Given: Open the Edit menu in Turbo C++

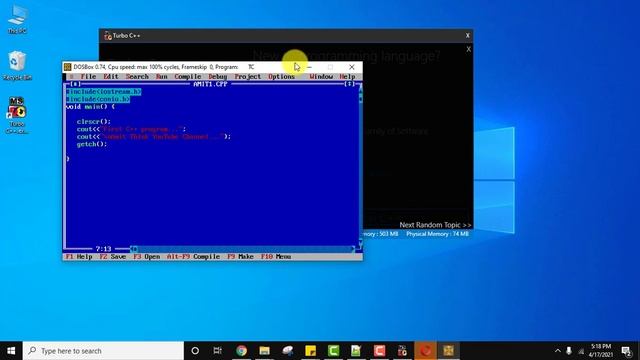Looking at the screenshot, I should pyautogui.click(x=110, y=76).
